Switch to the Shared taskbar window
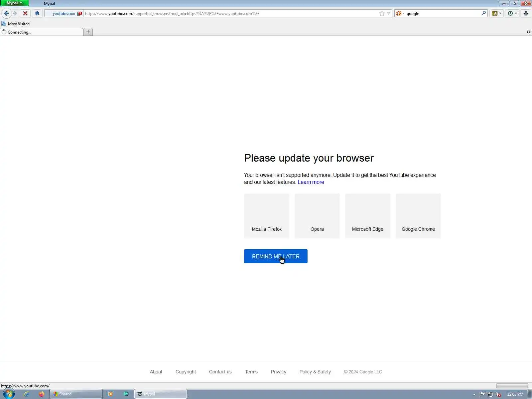Image resolution: width=532 pixels, height=399 pixels. click(76, 394)
